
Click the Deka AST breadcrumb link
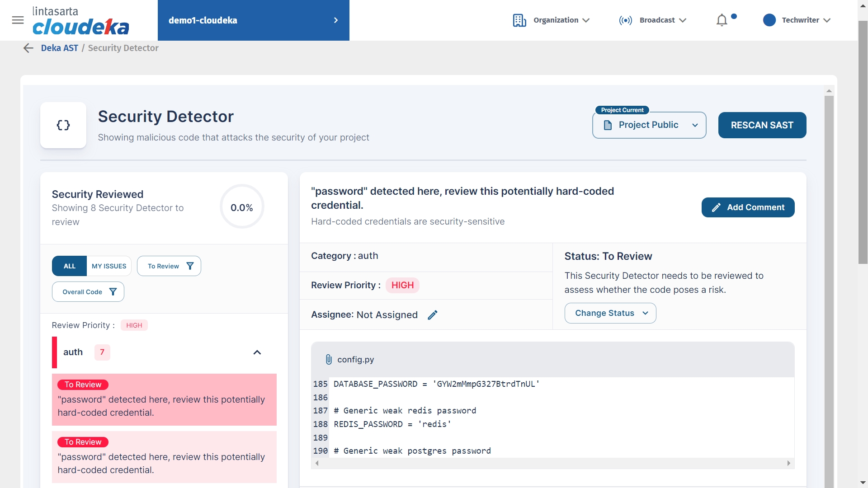tap(60, 48)
